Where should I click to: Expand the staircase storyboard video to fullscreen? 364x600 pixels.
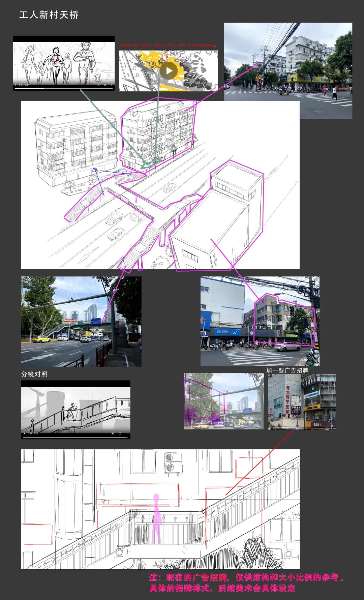click(x=120, y=433)
